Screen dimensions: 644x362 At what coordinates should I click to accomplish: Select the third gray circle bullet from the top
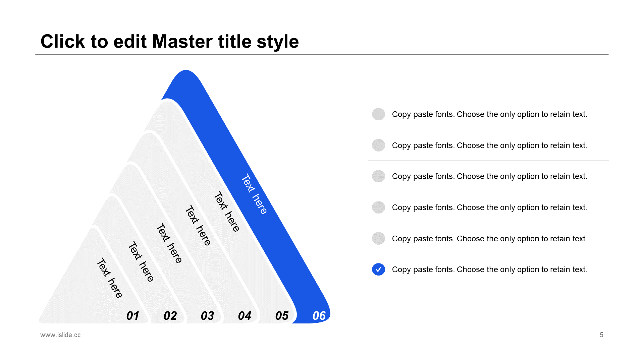[x=378, y=176]
